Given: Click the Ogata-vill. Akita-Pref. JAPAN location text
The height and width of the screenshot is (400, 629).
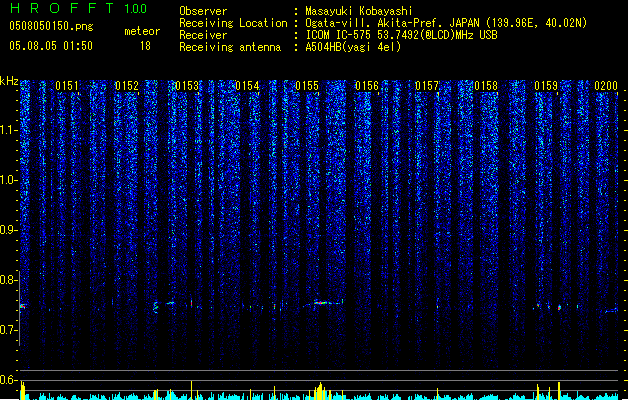Looking at the screenshot, I should [446, 23].
